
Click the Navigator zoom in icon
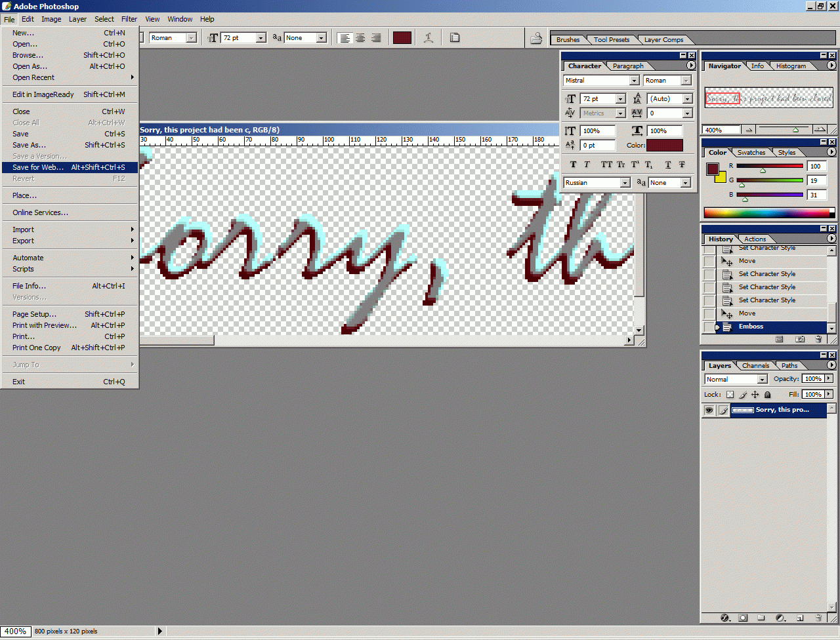tap(820, 130)
